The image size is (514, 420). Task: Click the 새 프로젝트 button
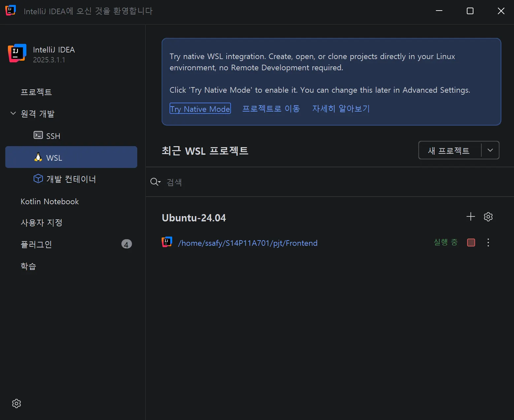449,150
